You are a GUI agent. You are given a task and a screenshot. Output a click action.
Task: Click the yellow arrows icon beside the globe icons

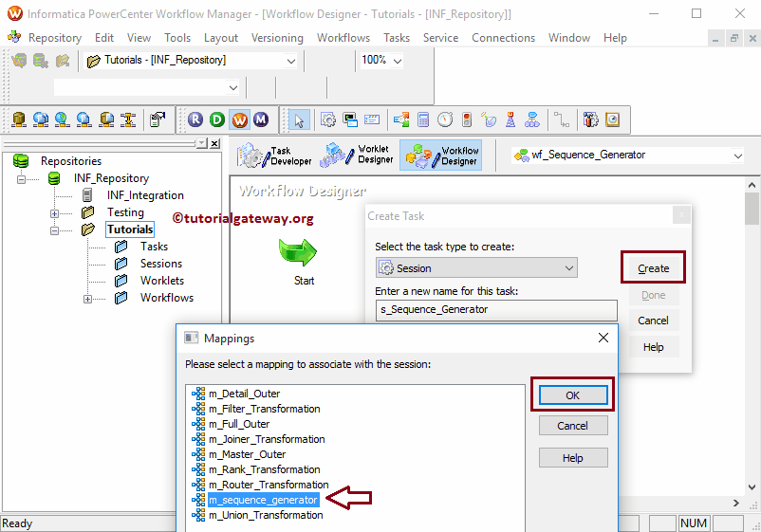tap(129, 119)
